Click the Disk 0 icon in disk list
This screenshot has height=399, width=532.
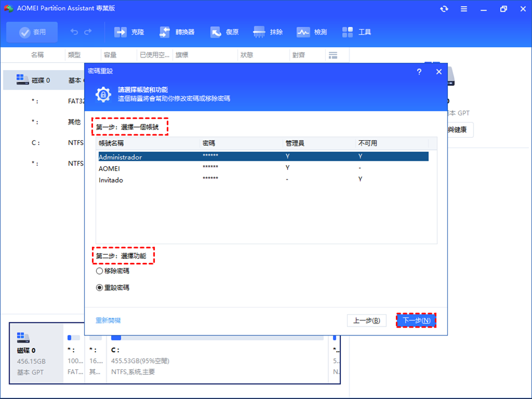tap(22, 80)
